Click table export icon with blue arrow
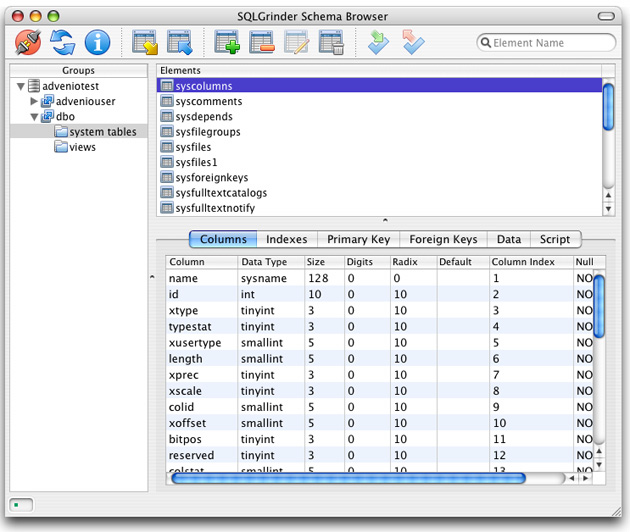 click(180, 42)
